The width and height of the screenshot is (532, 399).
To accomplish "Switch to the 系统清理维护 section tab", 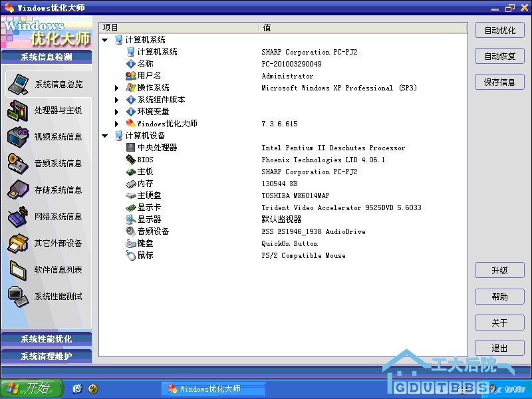I will 46,356.
